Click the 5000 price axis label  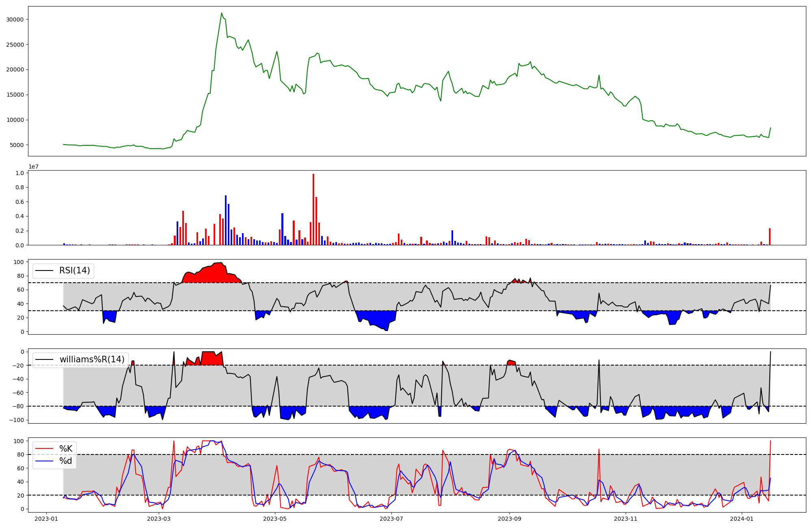pyautogui.click(x=16, y=145)
